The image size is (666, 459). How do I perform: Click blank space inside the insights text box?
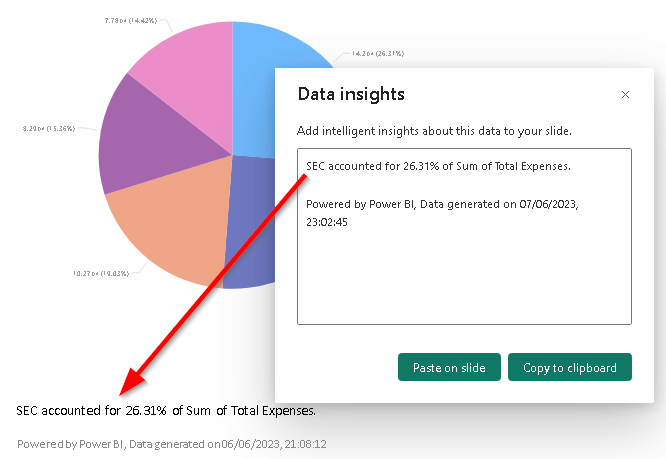point(464,280)
